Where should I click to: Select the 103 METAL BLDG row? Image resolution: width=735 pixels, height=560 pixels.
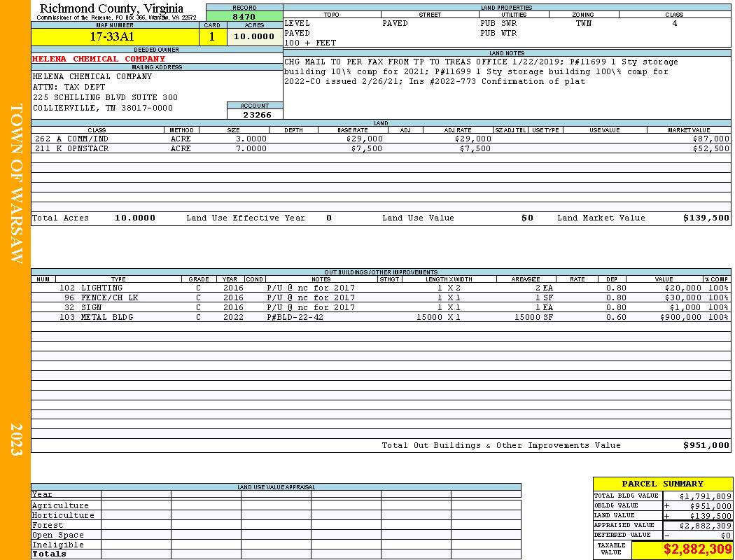(381, 317)
